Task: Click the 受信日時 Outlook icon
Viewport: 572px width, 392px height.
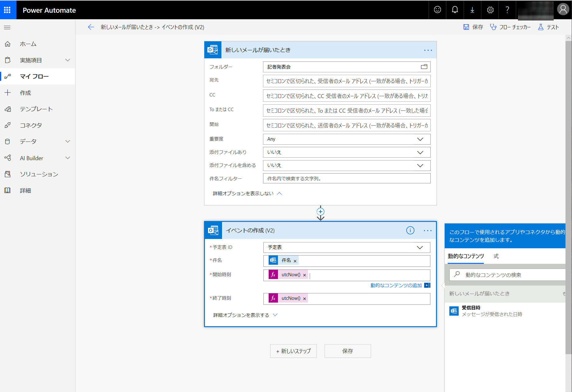Action: pyautogui.click(x=454, y=311)
